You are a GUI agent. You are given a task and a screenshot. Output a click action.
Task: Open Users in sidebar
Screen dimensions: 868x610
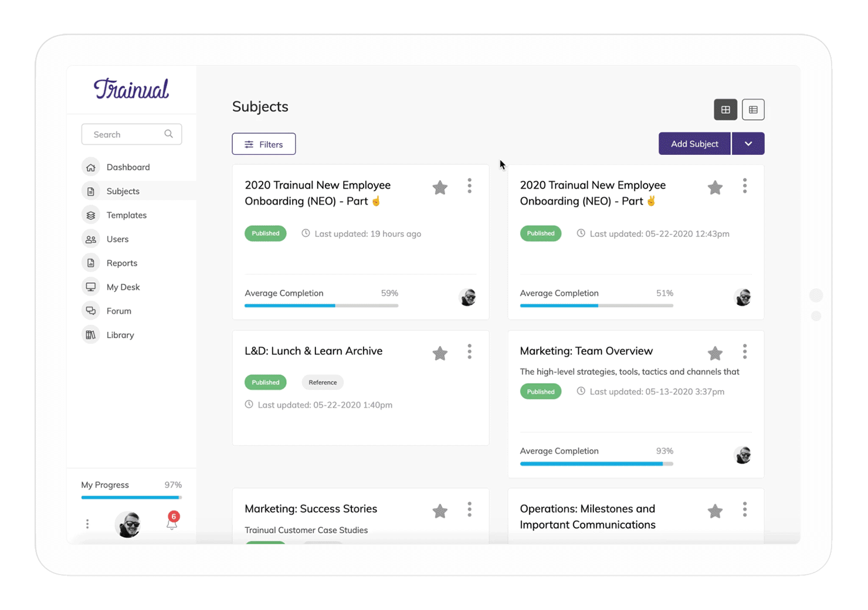117,239
